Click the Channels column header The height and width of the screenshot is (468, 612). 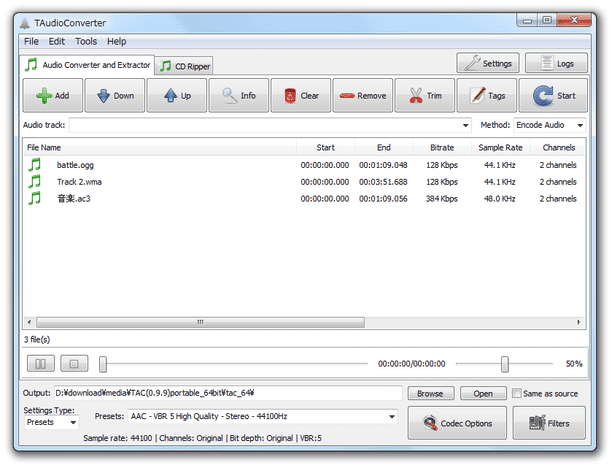(558, 148)
